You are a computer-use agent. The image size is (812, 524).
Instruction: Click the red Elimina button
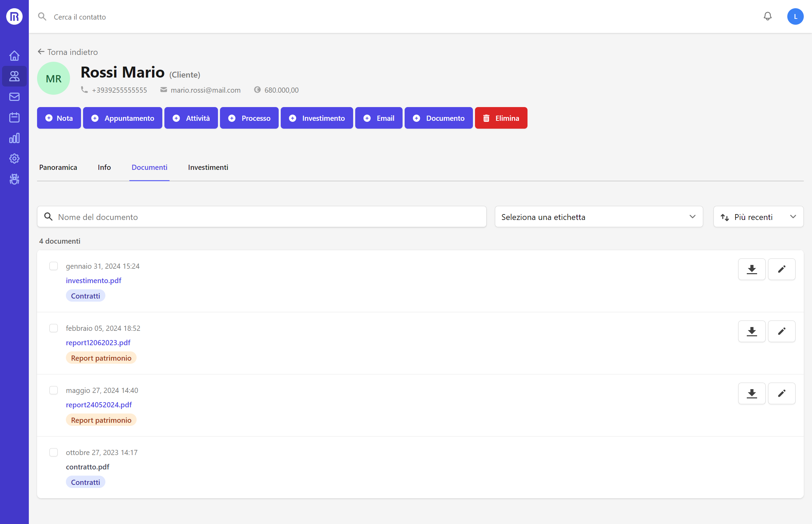[501, 118]
